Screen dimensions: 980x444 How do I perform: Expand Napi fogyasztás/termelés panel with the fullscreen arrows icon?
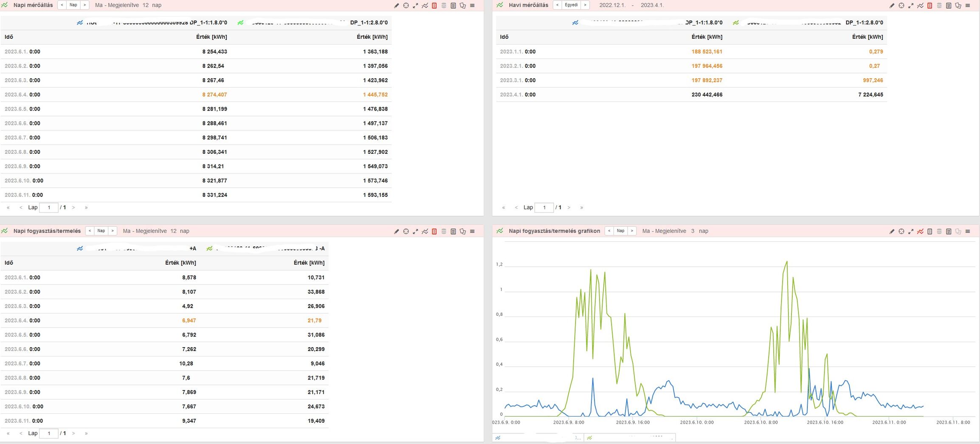(415, 232)
